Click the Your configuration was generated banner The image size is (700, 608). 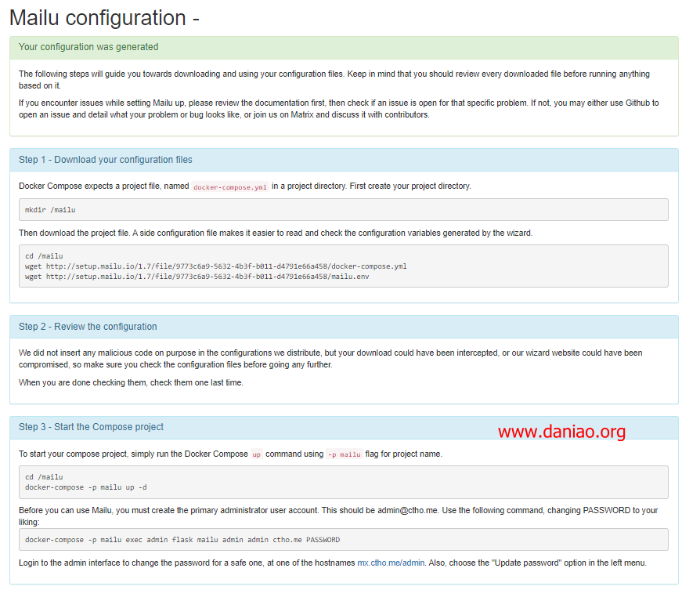344,47
